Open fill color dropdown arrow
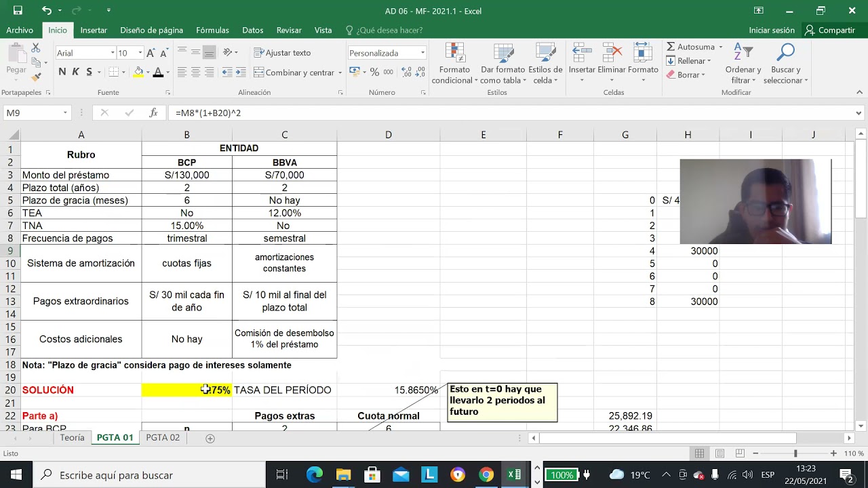The height and width of the screenshot is (488, 868). click(x=148, y=72)
